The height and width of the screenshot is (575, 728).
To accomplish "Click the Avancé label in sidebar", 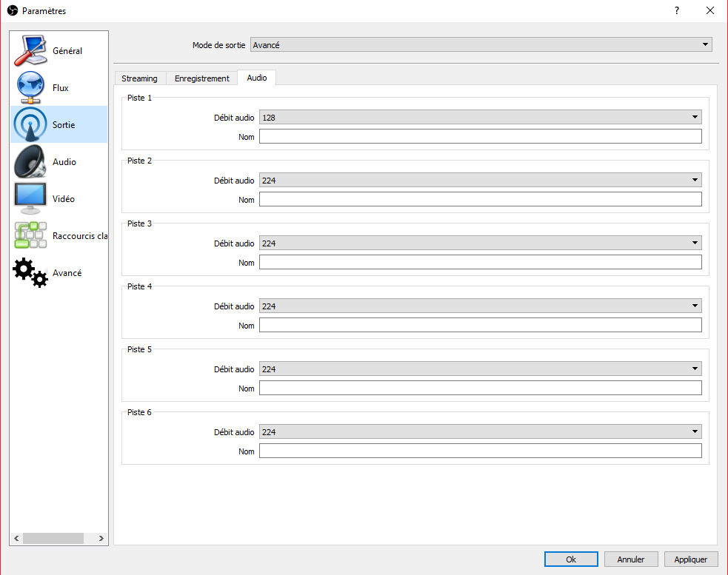I will pyautogui.click(x=67, y=273).
